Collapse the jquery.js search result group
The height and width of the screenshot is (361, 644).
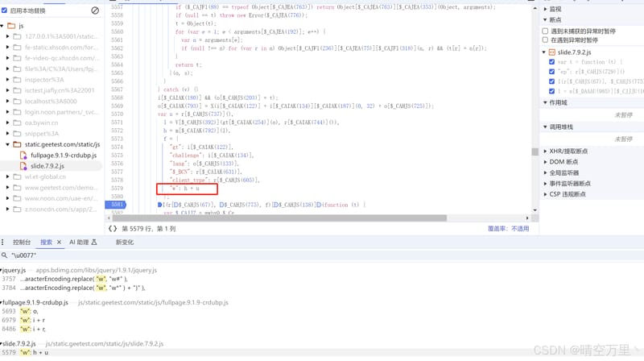2,270
